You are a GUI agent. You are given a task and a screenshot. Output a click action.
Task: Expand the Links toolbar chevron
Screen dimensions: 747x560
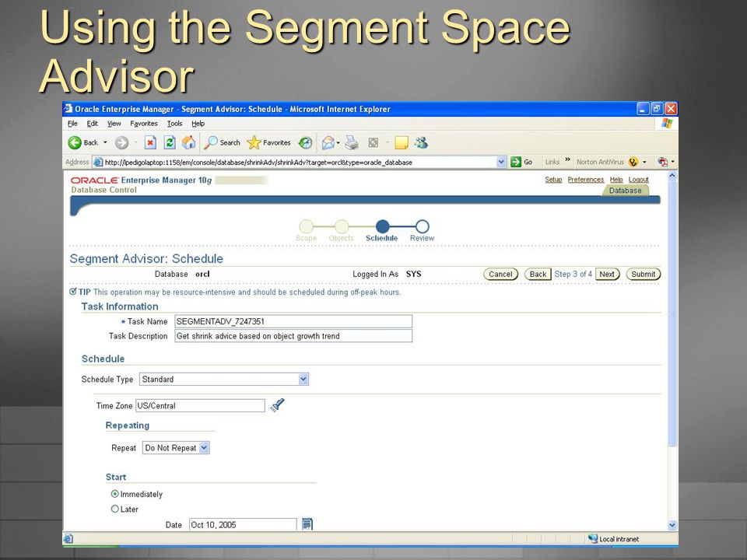(x=567, y=160)
